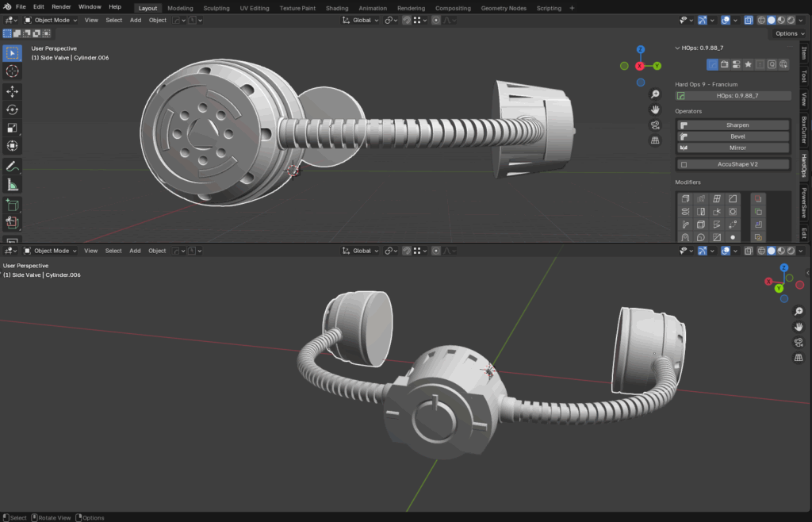The width and height of the screenshot is (812, 522).
Task: Activate the Rotate tool
Action: (x=13, y=109)
